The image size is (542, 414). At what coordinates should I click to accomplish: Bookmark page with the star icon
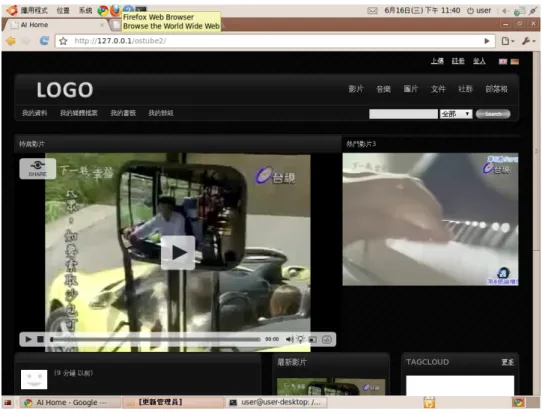[63, 41]
